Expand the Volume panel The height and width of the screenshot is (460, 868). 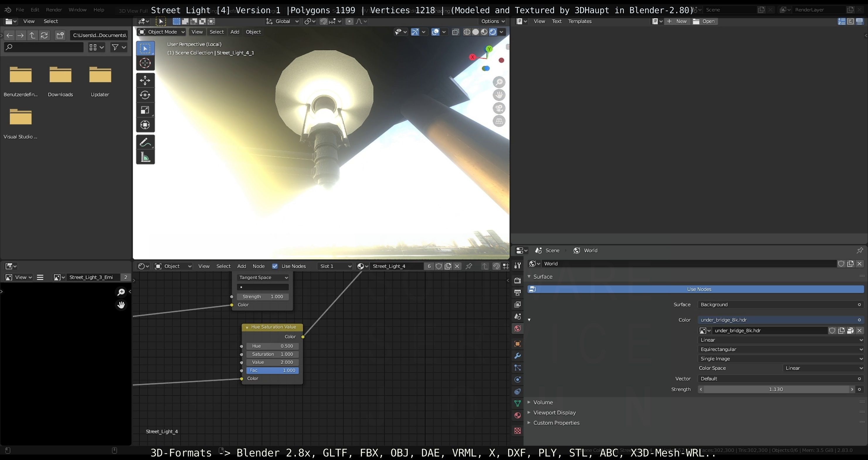[543, 402]
